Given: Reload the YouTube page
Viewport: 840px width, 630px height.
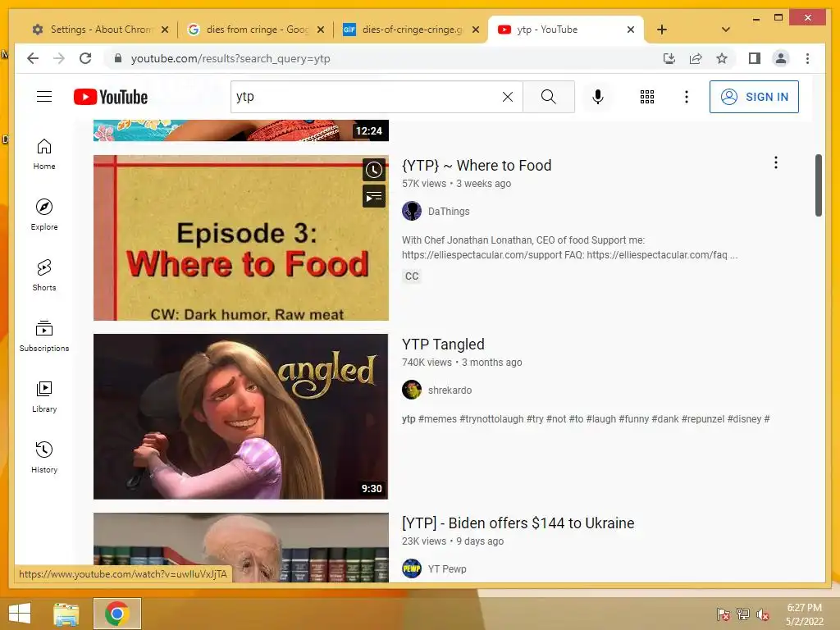Looking at the screenshot, I should tap(85, 58).
